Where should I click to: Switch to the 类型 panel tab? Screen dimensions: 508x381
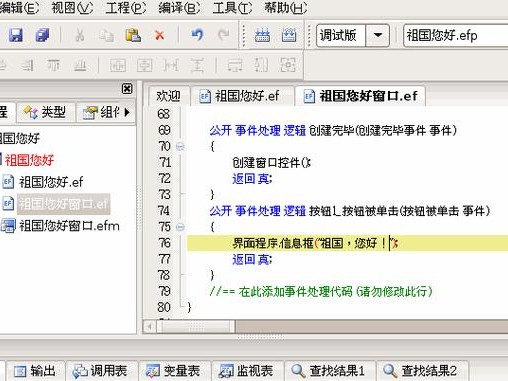click(x=46, y=112)
